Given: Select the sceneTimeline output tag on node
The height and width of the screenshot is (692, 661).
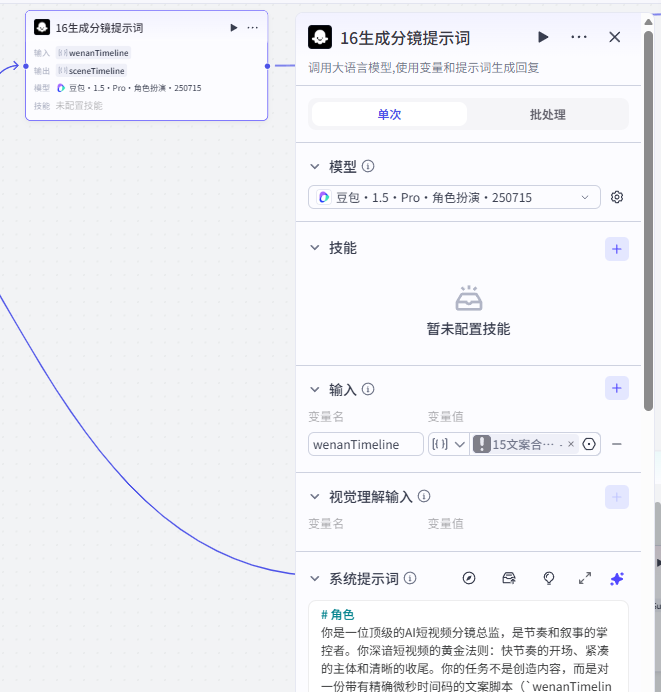Looking at the screenshot, I should coord(91,71).
